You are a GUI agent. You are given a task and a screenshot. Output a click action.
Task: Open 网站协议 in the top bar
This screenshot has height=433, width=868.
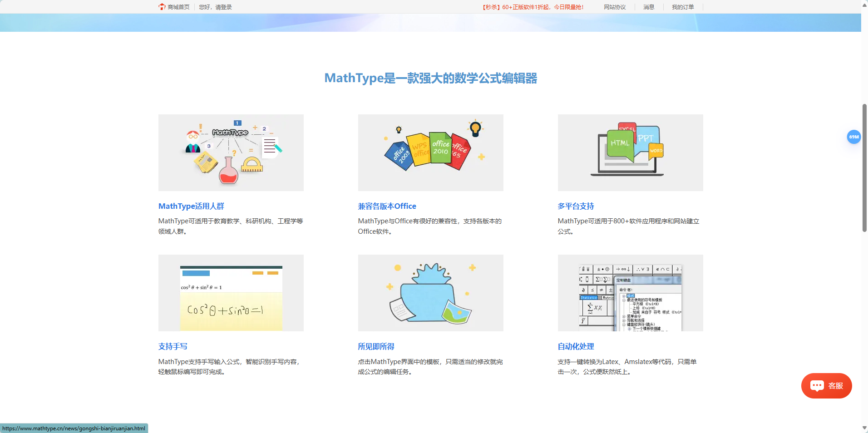coord(615,7)
